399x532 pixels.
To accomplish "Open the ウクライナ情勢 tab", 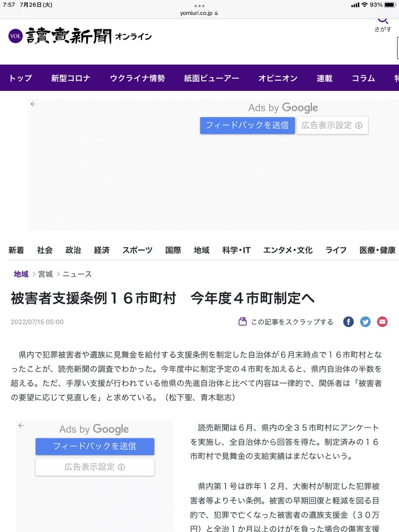I will click(x=137, y=78).
